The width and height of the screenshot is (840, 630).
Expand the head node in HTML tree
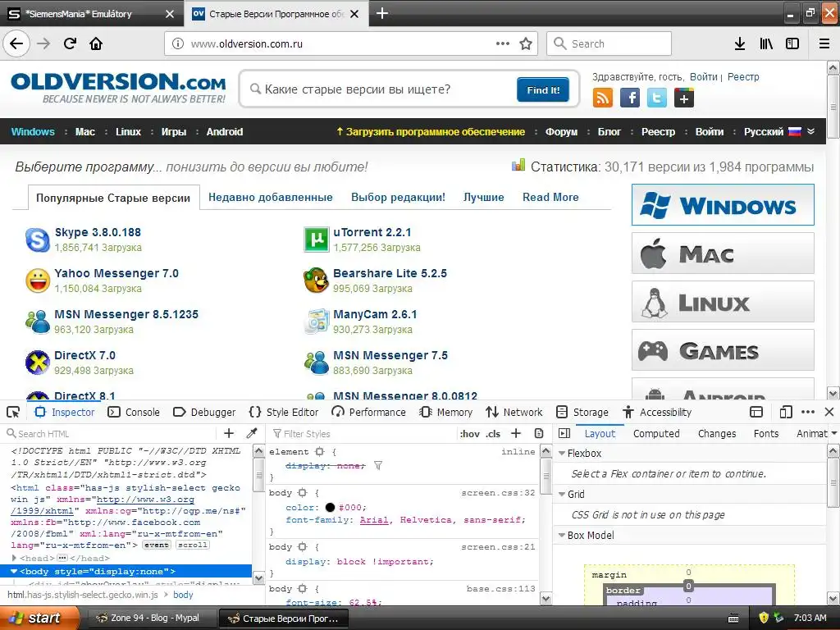click(14, 558)
